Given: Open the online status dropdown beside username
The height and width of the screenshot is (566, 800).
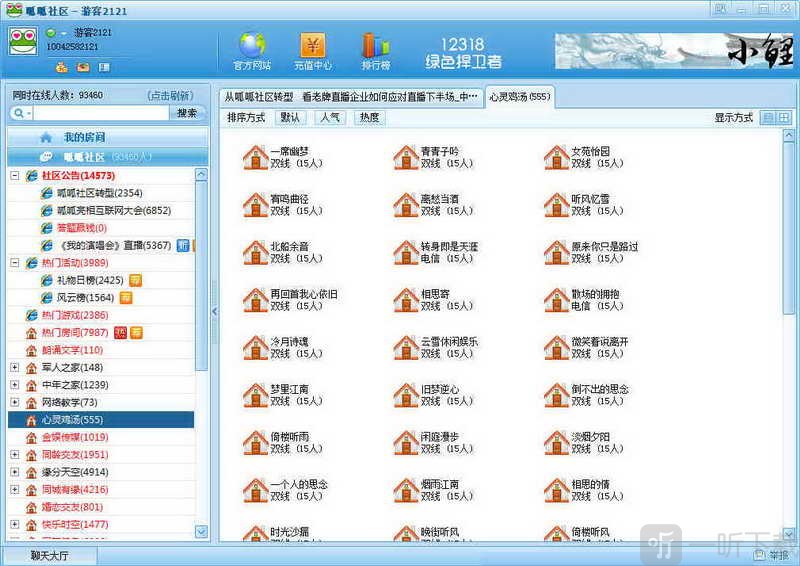Looking at the screenshot, I should 63,33.
